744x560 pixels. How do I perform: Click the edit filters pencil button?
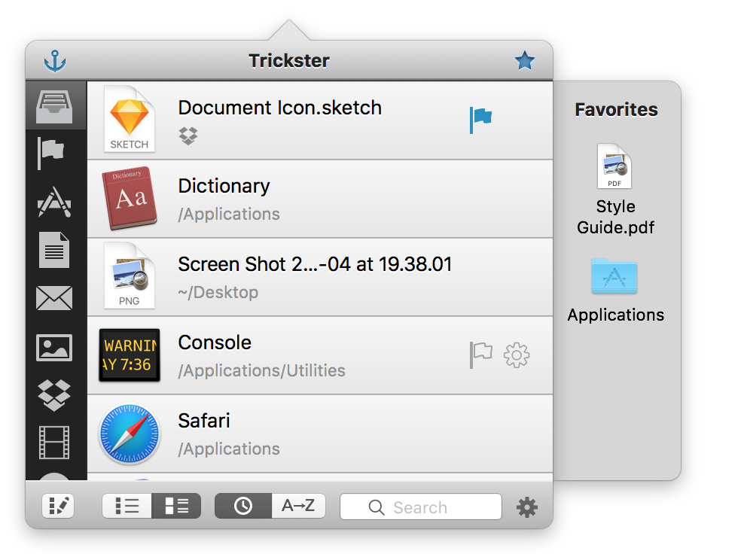click(58, 506)
